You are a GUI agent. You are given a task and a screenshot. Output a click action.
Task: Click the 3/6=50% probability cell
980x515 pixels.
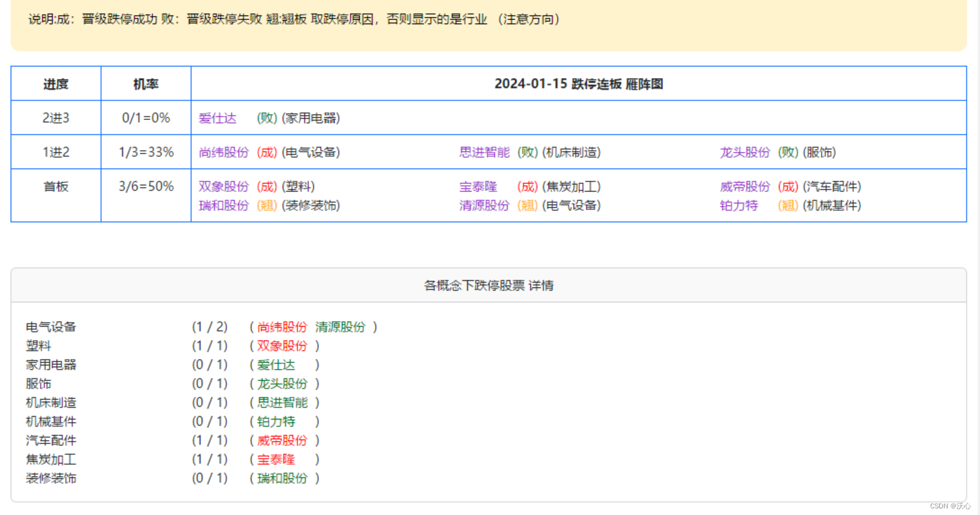pos(146,196)
